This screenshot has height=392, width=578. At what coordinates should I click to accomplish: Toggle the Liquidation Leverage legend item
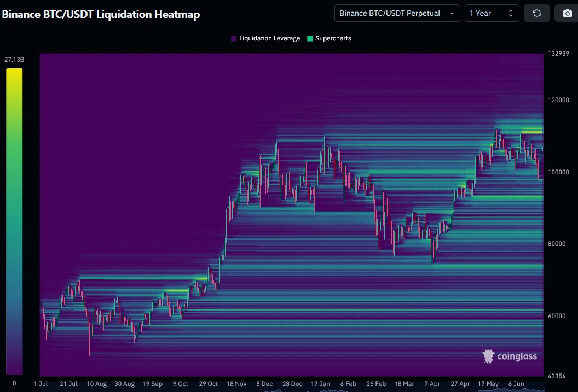coord(265,38)
